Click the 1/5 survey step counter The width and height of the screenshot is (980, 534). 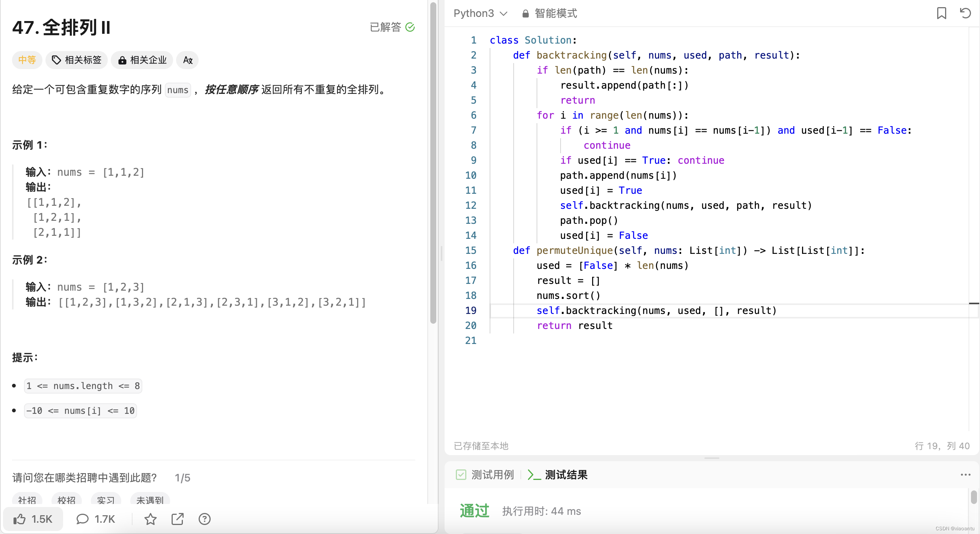(x=182, y=478)
